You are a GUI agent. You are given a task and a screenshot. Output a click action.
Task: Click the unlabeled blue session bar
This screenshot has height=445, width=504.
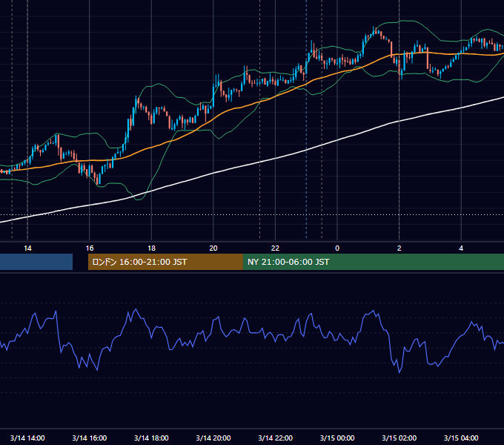(36, 262)
